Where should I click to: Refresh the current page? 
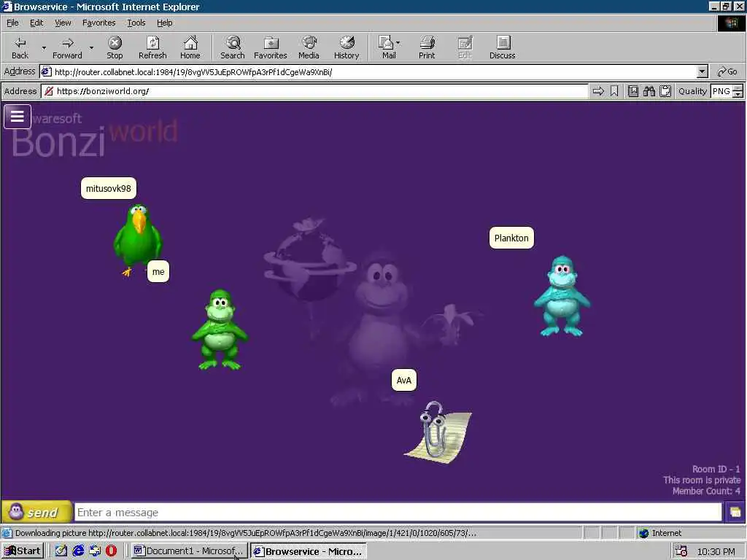tap(152, 47)
